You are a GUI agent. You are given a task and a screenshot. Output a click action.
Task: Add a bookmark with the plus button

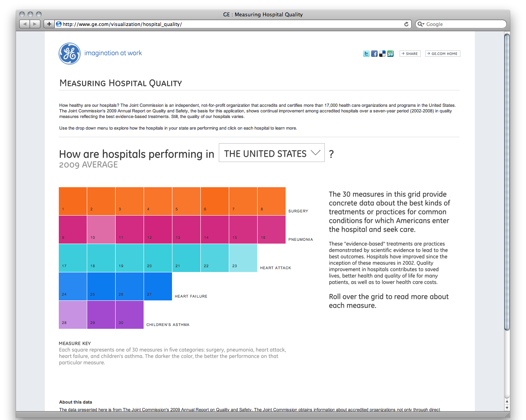click(x=49, y=24)
